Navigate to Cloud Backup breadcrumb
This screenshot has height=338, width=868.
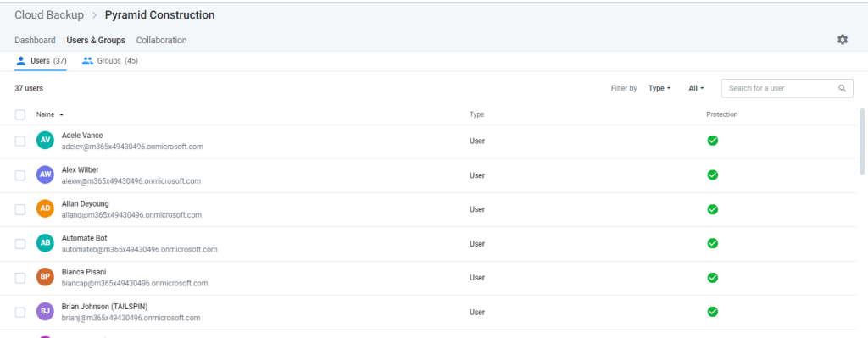49,15
